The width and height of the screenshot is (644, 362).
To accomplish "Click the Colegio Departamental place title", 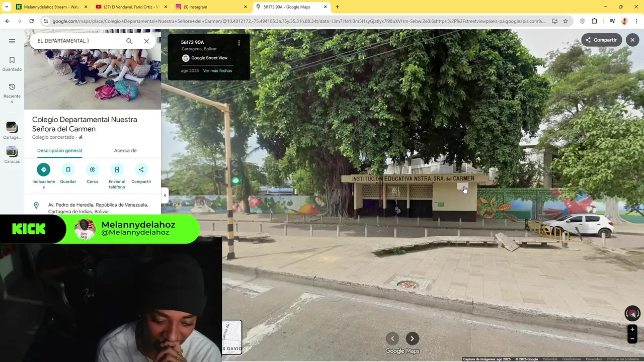I will click(85, 124).
